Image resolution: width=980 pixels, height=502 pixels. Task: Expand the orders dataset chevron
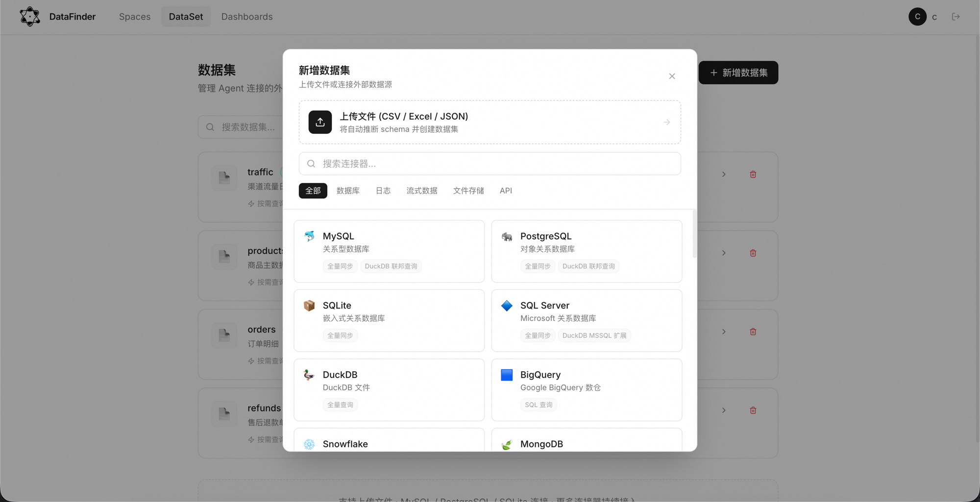tap(724, 332)
